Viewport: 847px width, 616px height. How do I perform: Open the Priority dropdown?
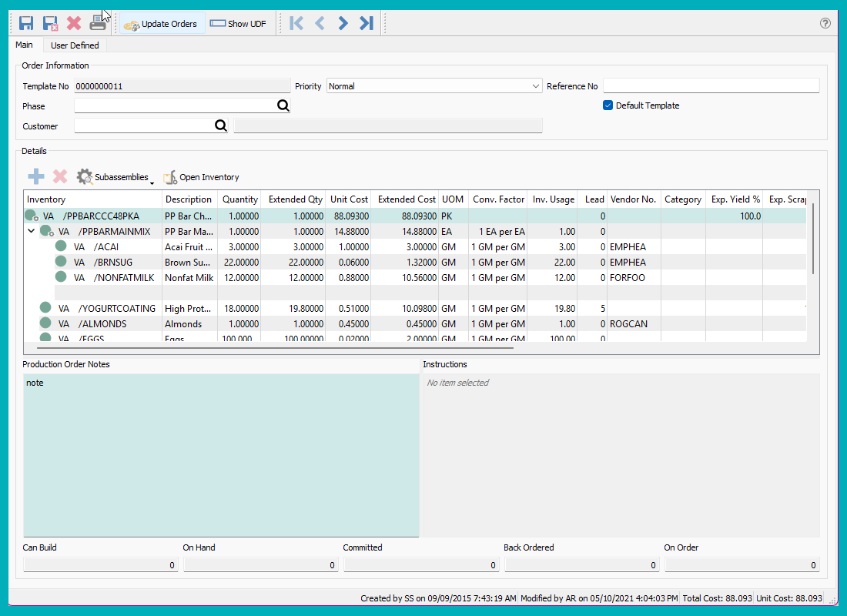pos(434,86)
